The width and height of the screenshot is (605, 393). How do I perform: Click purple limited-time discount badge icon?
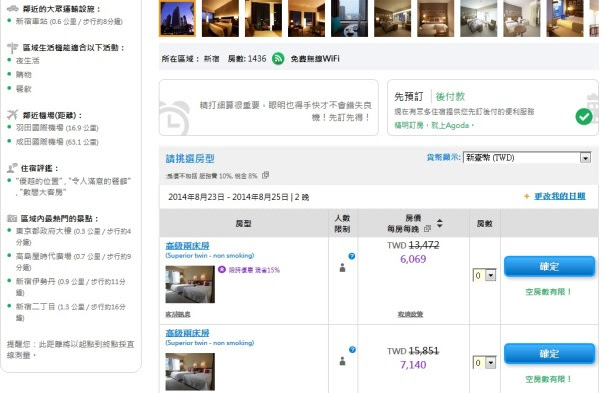point(221,269)
